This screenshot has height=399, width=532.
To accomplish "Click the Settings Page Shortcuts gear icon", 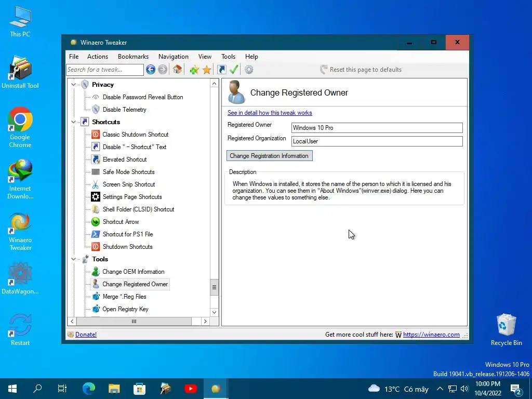I will [96, 197].
